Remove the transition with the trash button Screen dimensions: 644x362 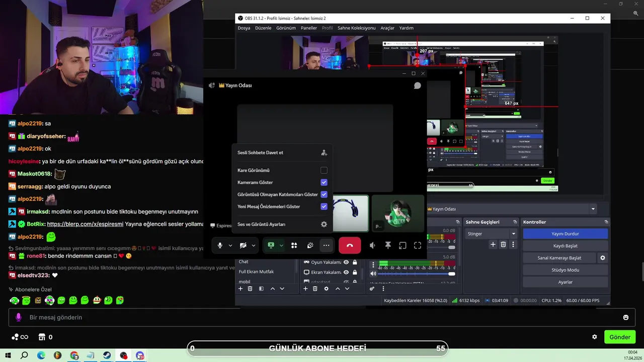pos(503,244)
